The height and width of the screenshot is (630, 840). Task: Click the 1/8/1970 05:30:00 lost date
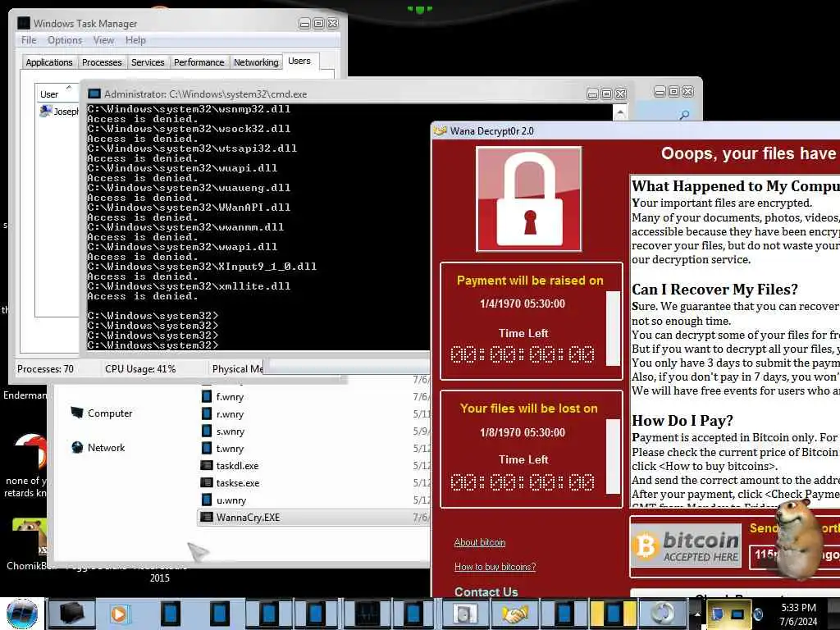click(522, 431)
